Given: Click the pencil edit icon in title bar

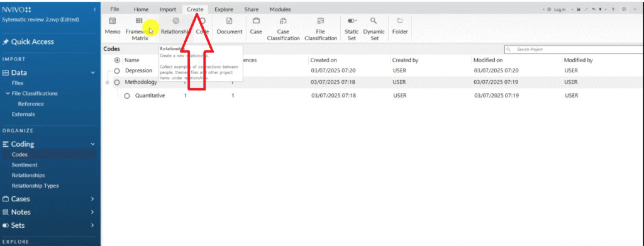Looking at the screenshot, I should [x=586, y=9].
